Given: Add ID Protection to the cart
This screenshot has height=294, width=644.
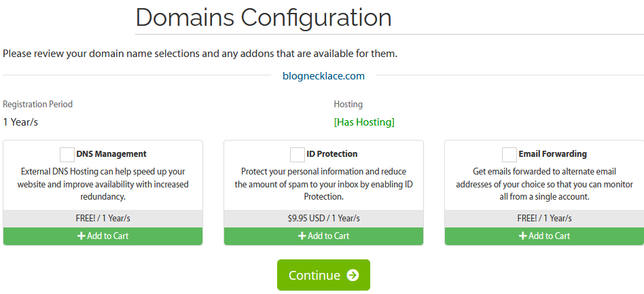Looking at the screenshot, I should pyautogui.click(x=324, y=236).
